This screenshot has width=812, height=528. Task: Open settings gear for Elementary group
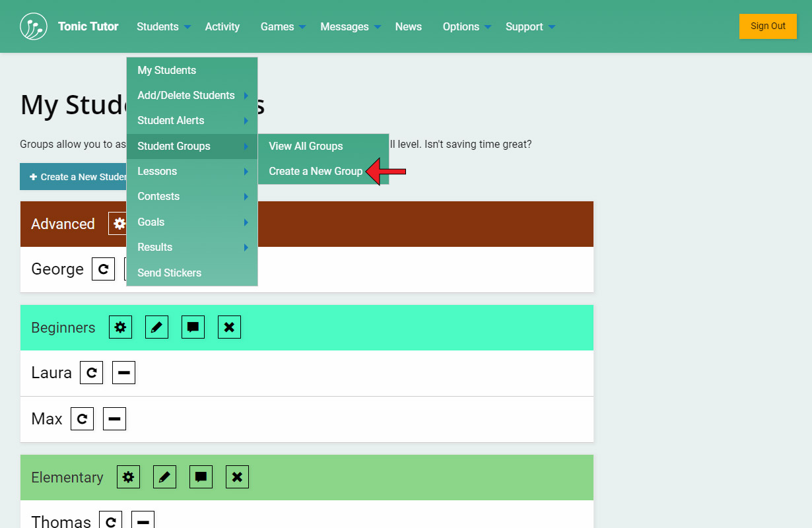[x=128, y=477]
